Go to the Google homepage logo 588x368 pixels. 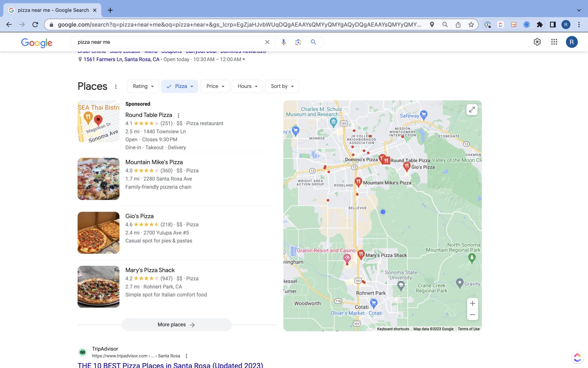coord(37,43)
